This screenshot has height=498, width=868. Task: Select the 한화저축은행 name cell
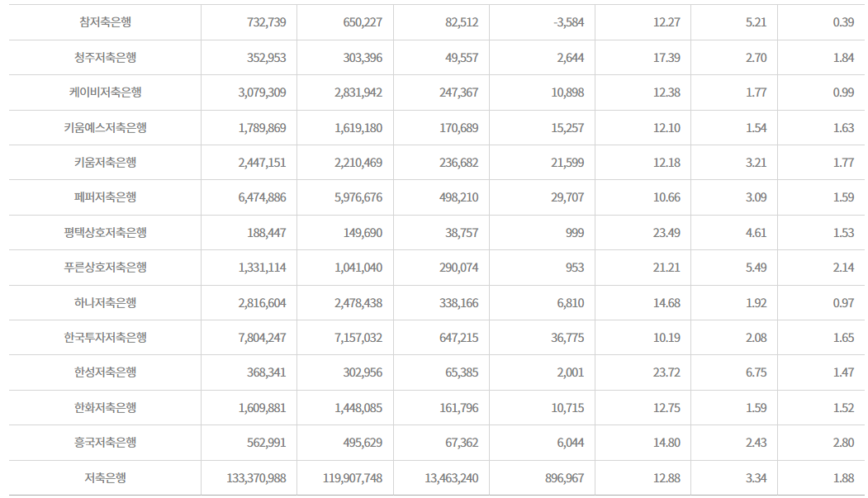pyautogui.click(x=105, y=408)
